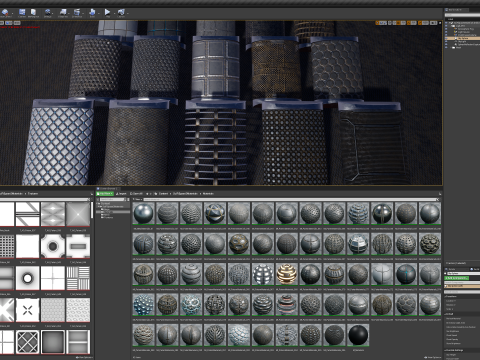Open the Cinematics toolbar button
Image resolution: width=480 pixels, height=360 pixels.
[x=77, y=13]
